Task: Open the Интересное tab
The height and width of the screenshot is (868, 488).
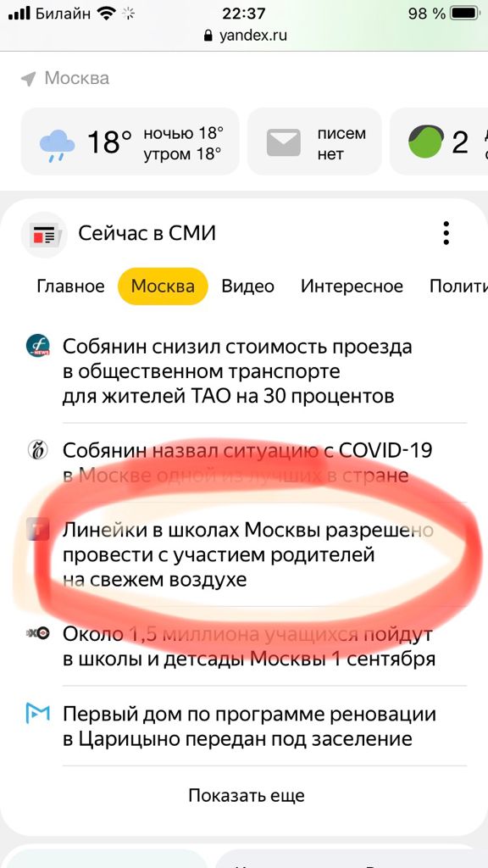Action: [x=352, y=287]
